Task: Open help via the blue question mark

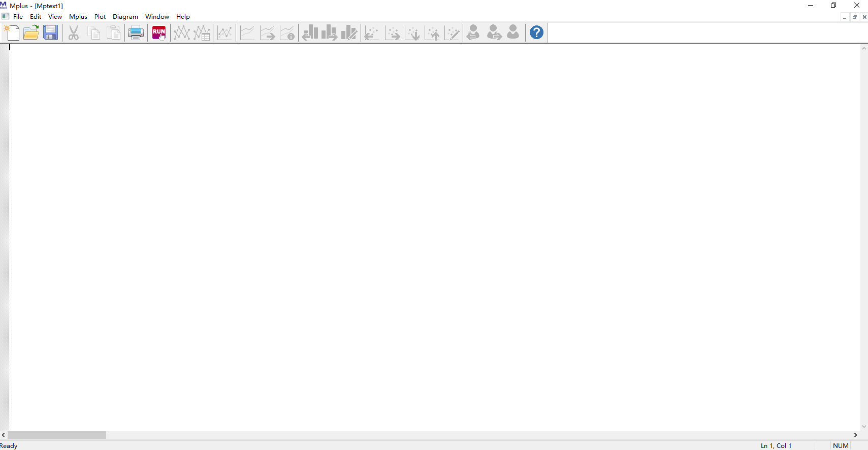Action: pos(536,33)
